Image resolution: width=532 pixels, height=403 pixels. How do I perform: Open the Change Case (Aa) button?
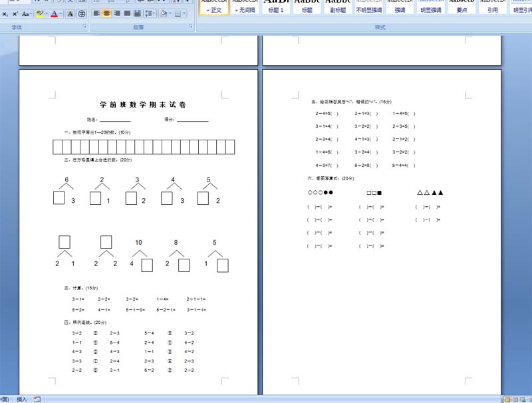(x=26, y=14)
